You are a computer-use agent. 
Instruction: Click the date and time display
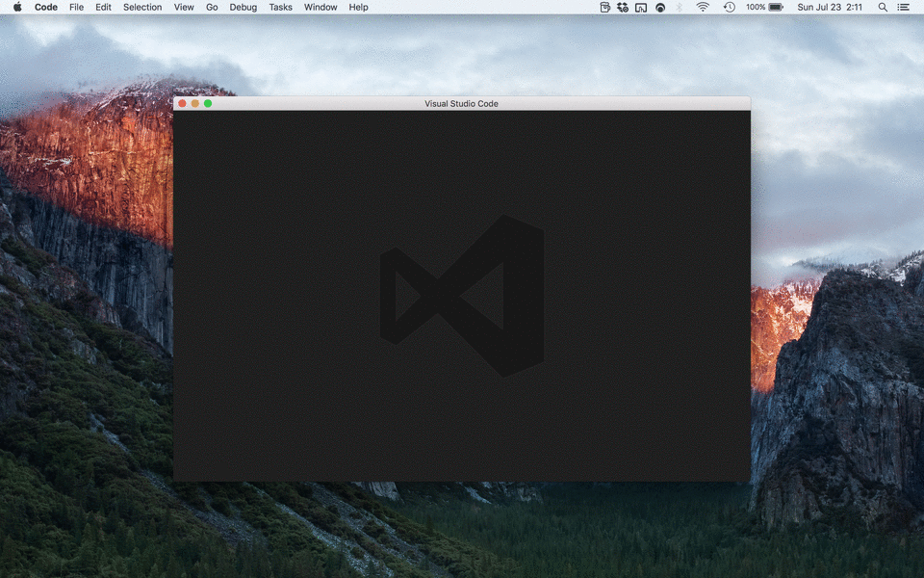click(830, 7)
